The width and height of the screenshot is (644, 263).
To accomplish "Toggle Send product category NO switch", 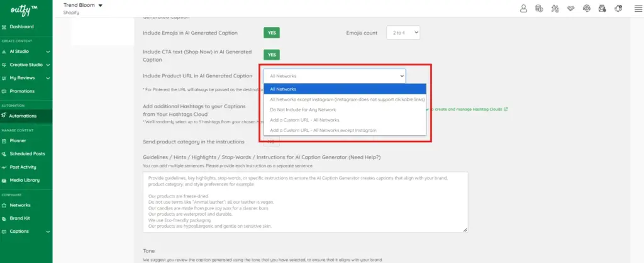I will [x=272, y=142].
